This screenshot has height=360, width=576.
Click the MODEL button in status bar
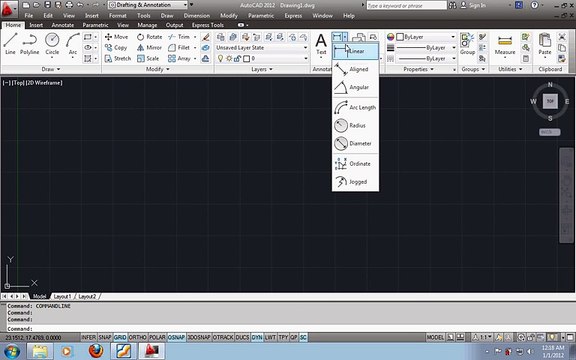click(x=435, y=337)
